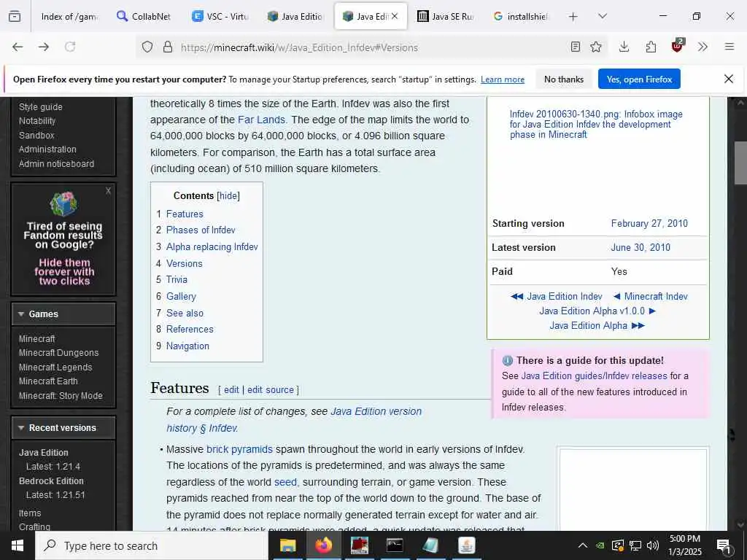Open the Sandbox sidebar link
Viewport: 747px width, 560px height.
pyautogui.click(x=36, y=135)
